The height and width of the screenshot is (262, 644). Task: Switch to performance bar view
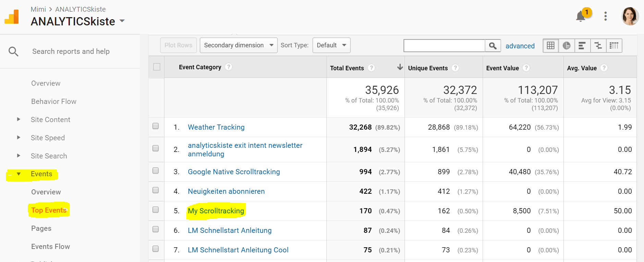coord(582,46)
